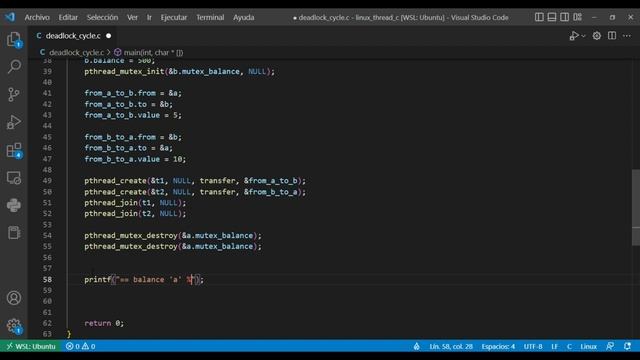640x360 pixels.
Task: Select the deadlock_cycle.c editor tab
Action: pyautogui.click(x=73, y=36)
